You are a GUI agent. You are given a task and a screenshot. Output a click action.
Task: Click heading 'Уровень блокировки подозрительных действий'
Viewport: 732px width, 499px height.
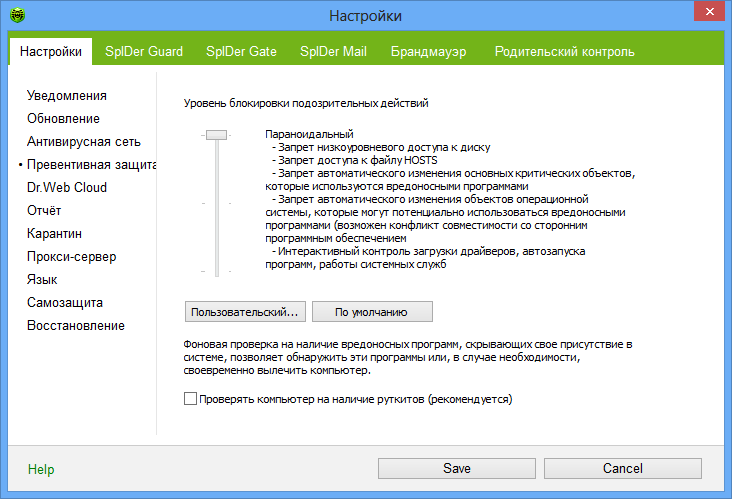(306, 103)
